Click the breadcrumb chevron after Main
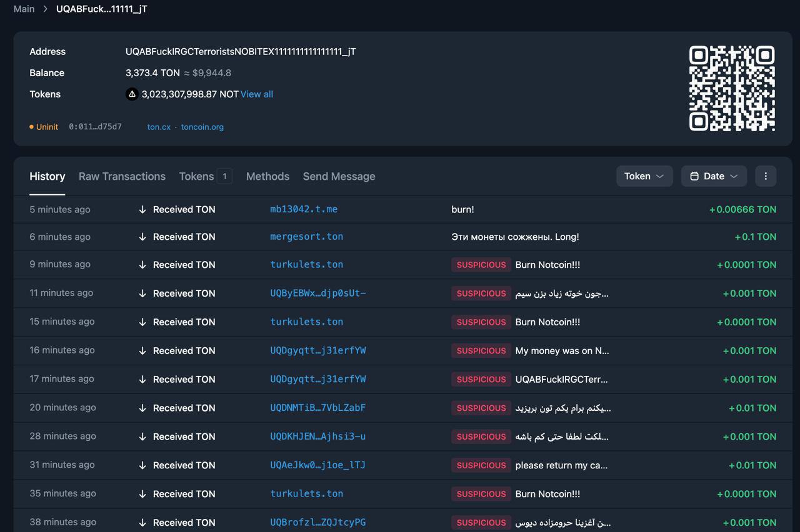 pos(46,9)
